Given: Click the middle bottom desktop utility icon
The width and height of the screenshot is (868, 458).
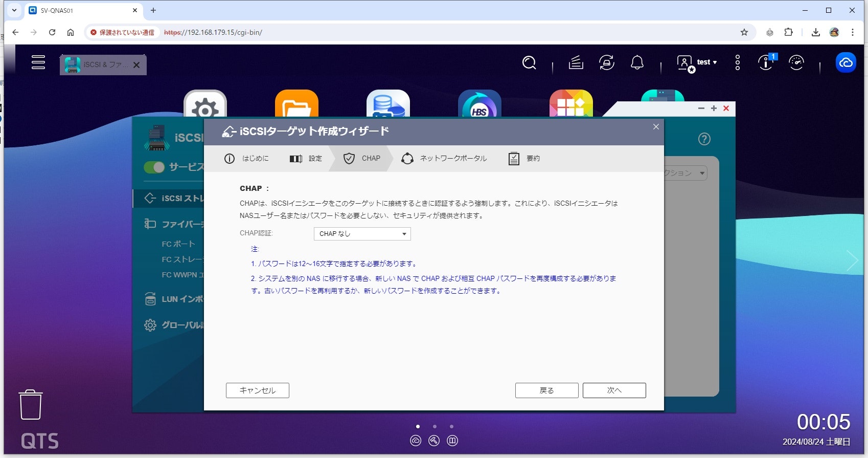Looking at the screenshot, I should (x=434, y=441).
